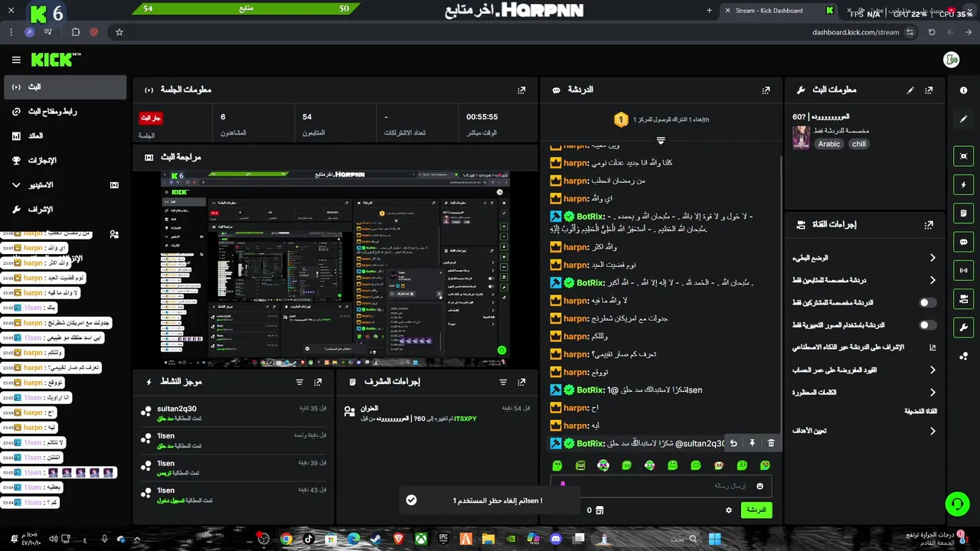The width and height of the screenshot is (980, 551).
Task: Open رابط ومفتاح البث page
Action: 64,112
